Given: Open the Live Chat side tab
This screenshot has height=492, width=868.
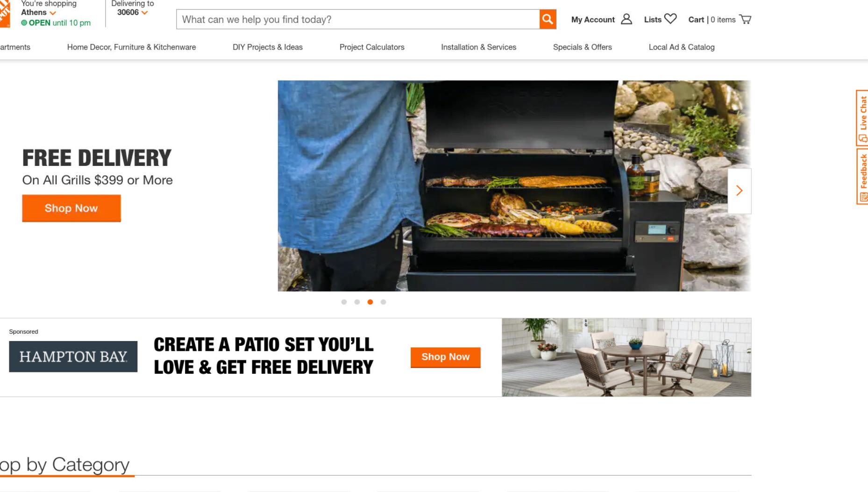Looking at the screenshot, I should [x=862, y=118].
